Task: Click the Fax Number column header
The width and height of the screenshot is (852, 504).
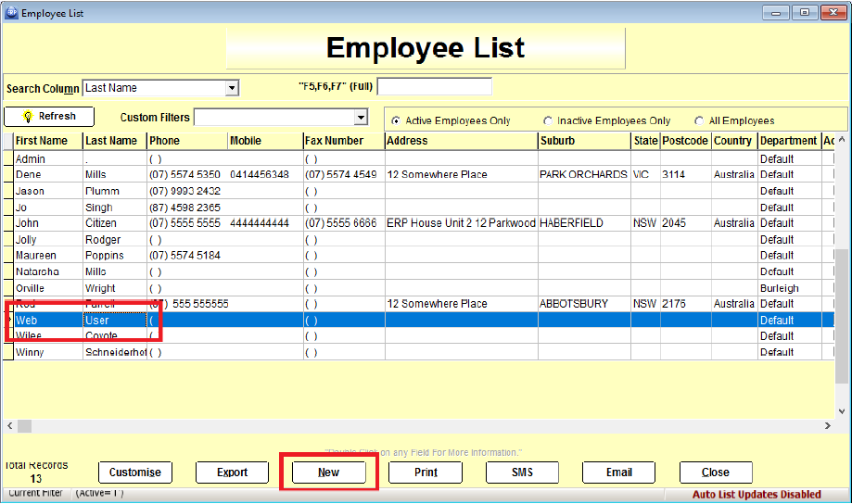Action: (343, 141)
